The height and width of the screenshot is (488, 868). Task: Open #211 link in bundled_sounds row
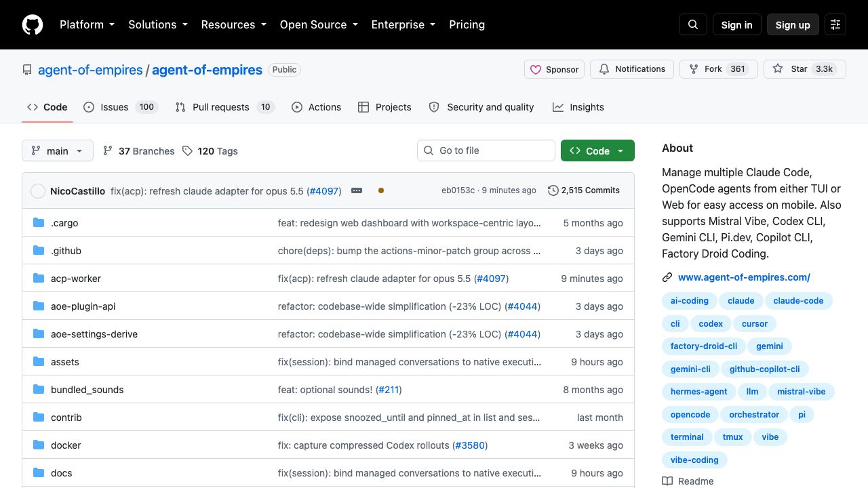coord(389,390)
